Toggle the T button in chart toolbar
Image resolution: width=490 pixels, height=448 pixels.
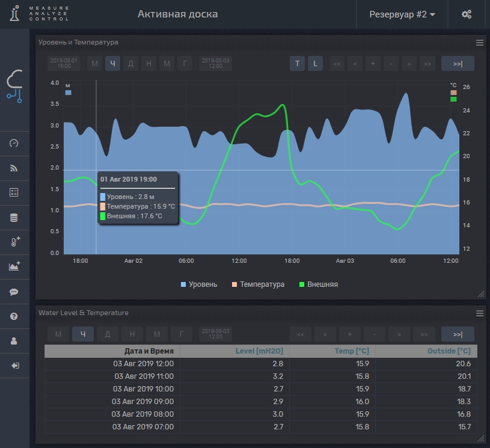coord(297,64)
